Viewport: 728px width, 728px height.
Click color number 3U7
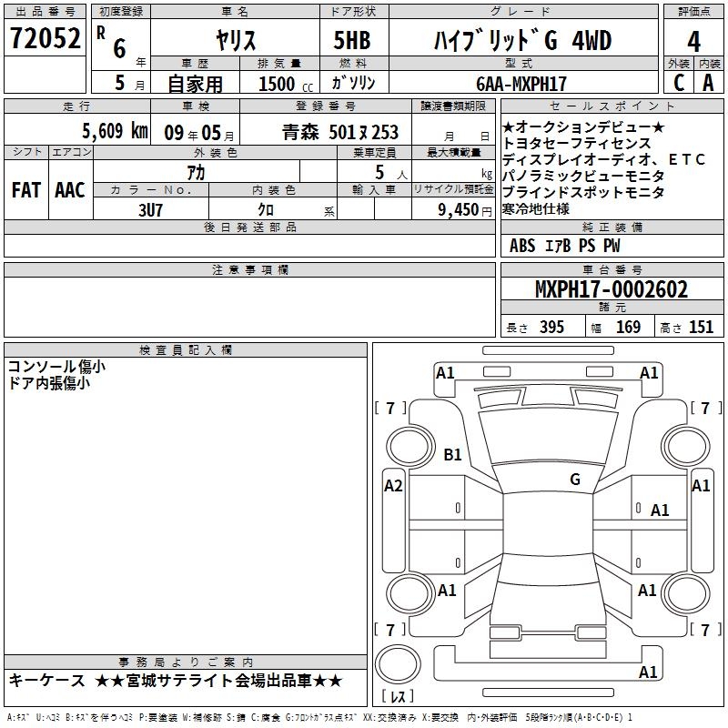(x=150, y=210)
